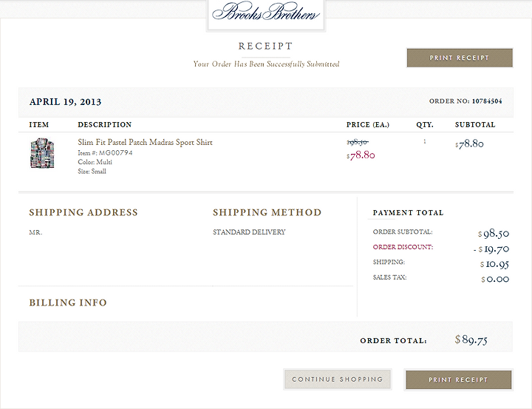The image size is (532, 409).
Task: Click the April 19, 2013 date
Action: (65, 101)
